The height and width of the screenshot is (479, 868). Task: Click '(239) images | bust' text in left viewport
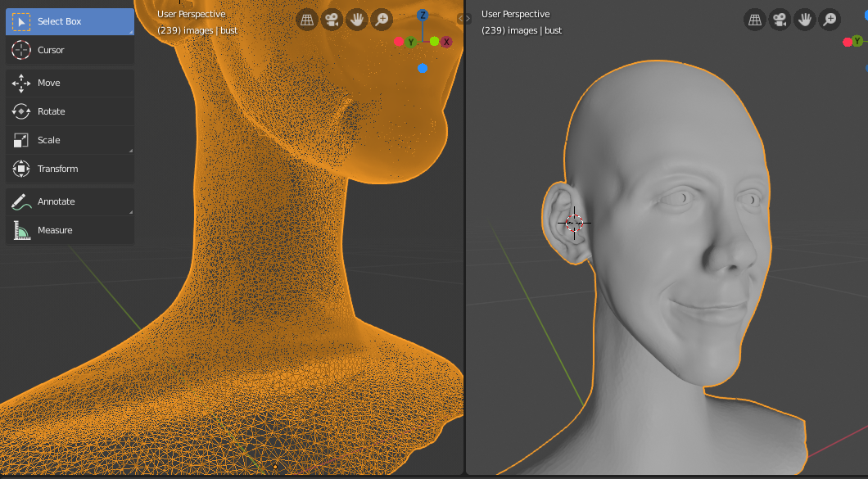click(x=197, y=30)
